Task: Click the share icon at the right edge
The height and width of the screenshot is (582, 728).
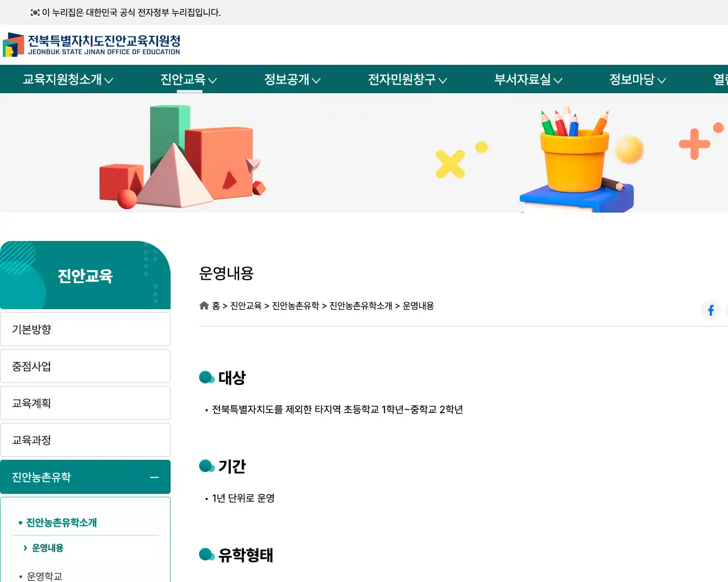Action: coord(726,310)
